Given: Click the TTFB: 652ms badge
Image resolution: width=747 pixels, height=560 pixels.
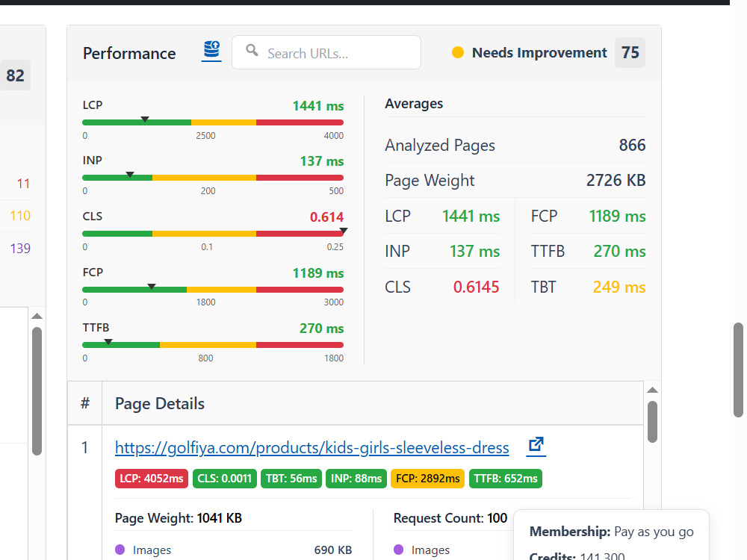Looking at the screenshot, I should [x=506, y=479].
